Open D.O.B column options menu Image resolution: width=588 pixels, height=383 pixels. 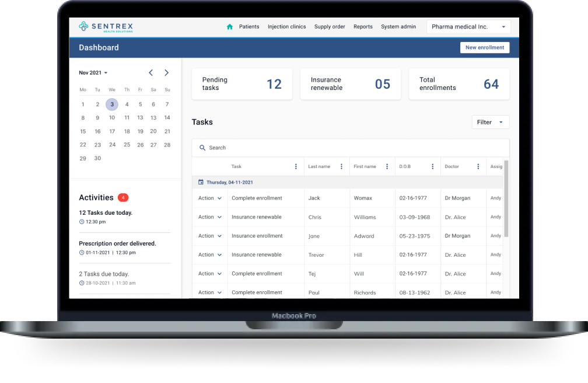[x=432, y=166]
